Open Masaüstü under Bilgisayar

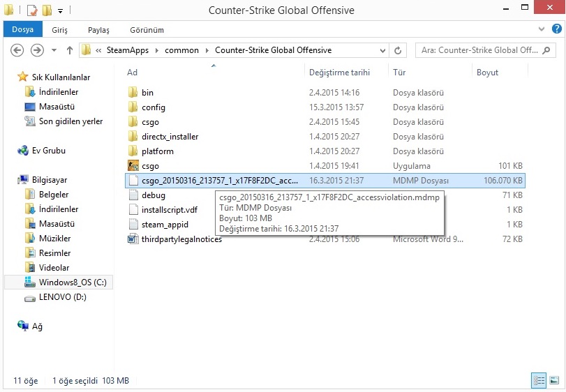[57, 224]
